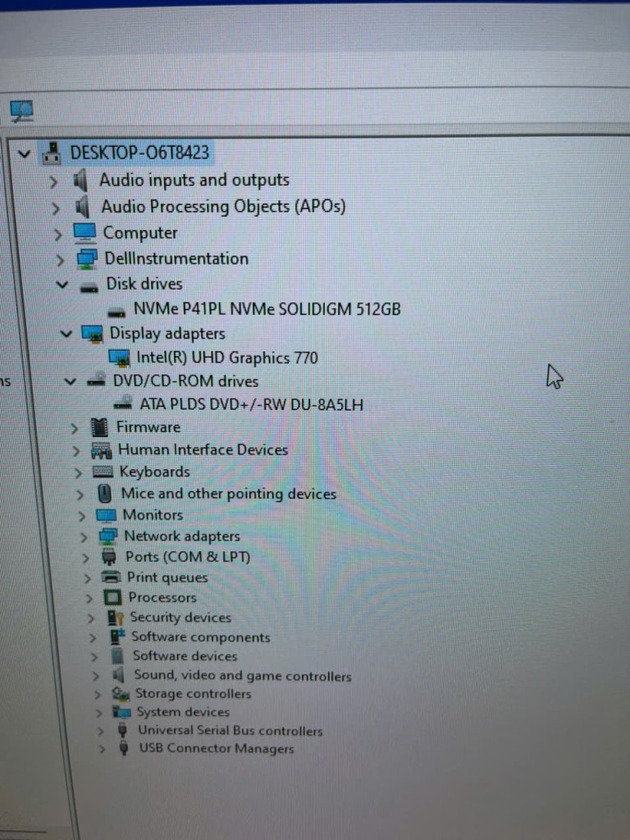Select the Sound, video and game controllers item
Image resolution: width=630 pixels, height=840 pixels.
[x=243, y=676]
